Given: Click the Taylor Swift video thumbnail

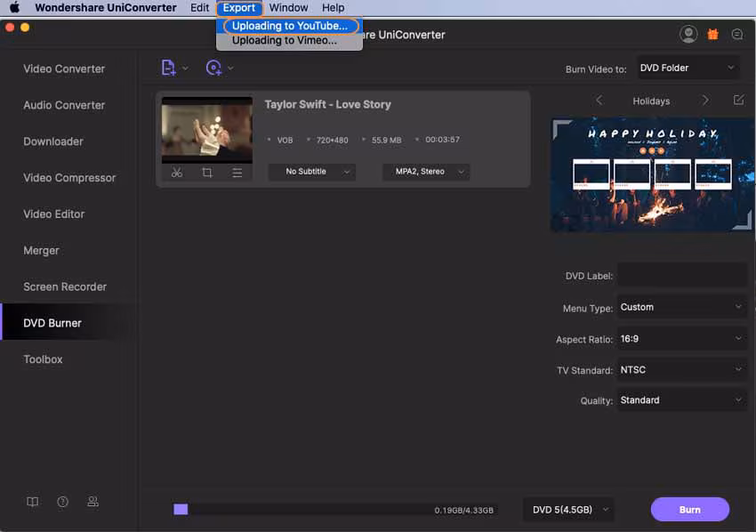Looking at the screenshot, I should click(x=207, y=130).
